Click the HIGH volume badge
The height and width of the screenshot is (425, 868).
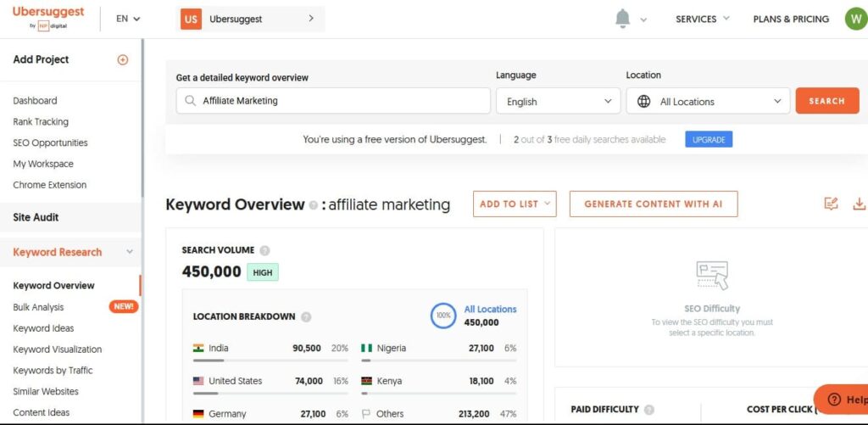click(x=263, y=272)
